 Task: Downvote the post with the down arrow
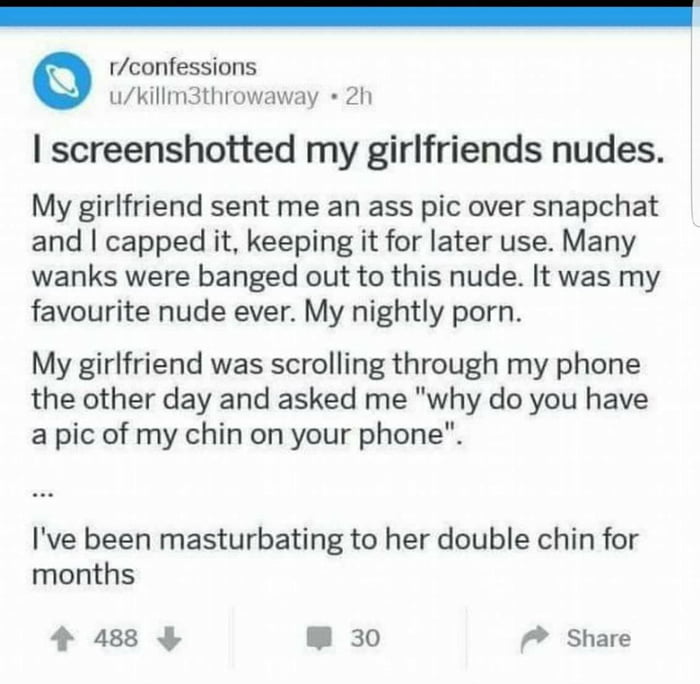[x=169, y=638]
